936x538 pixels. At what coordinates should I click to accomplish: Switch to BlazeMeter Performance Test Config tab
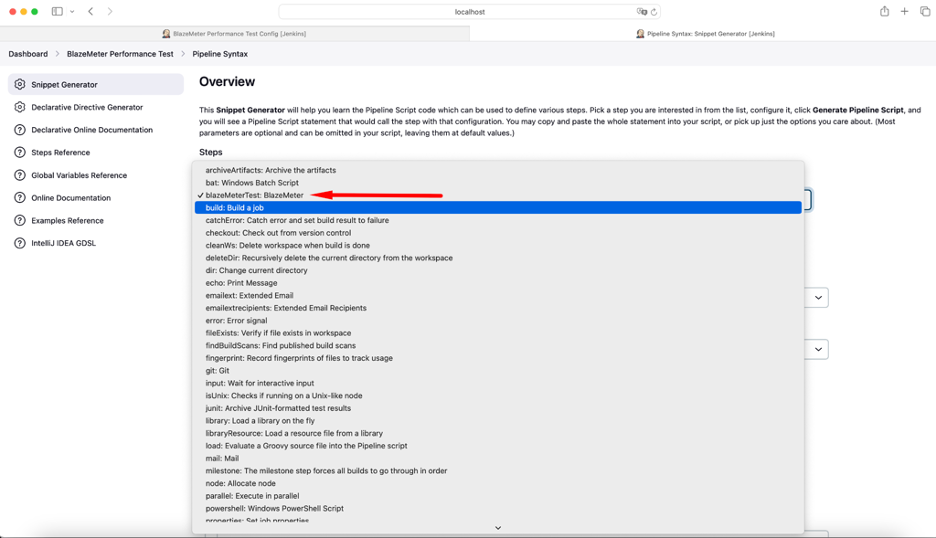[235, 33]
